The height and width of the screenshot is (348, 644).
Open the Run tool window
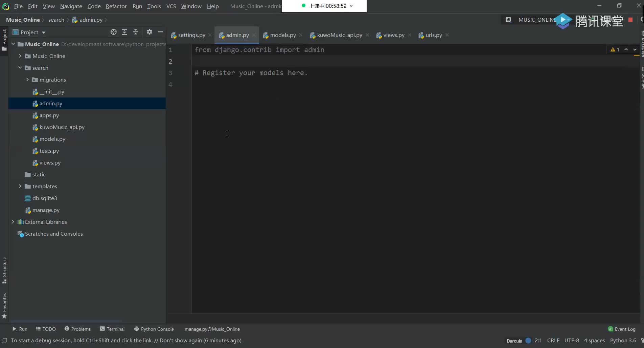click(x=20, y=329)
